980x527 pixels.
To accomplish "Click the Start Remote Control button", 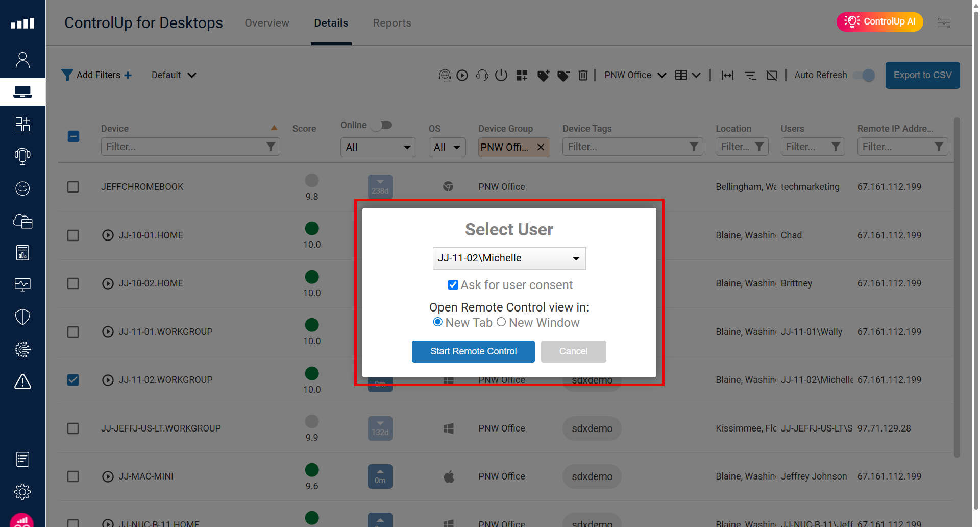I will [x=473, y=351].
